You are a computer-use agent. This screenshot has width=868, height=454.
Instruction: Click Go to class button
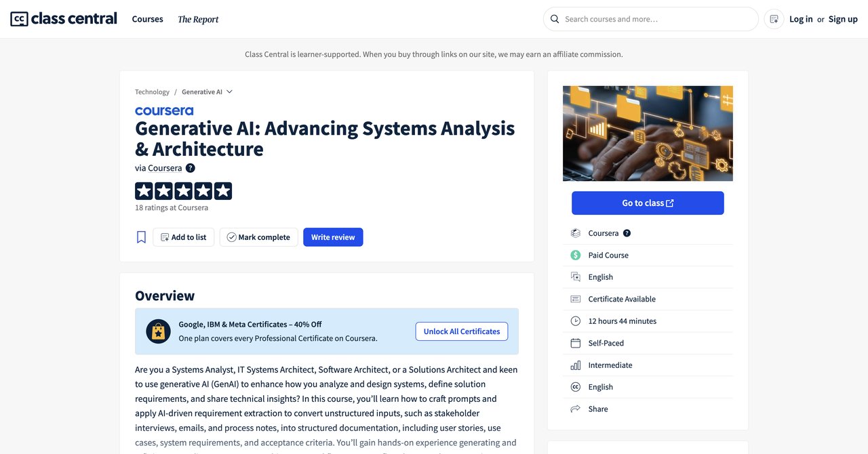(648, 203)
